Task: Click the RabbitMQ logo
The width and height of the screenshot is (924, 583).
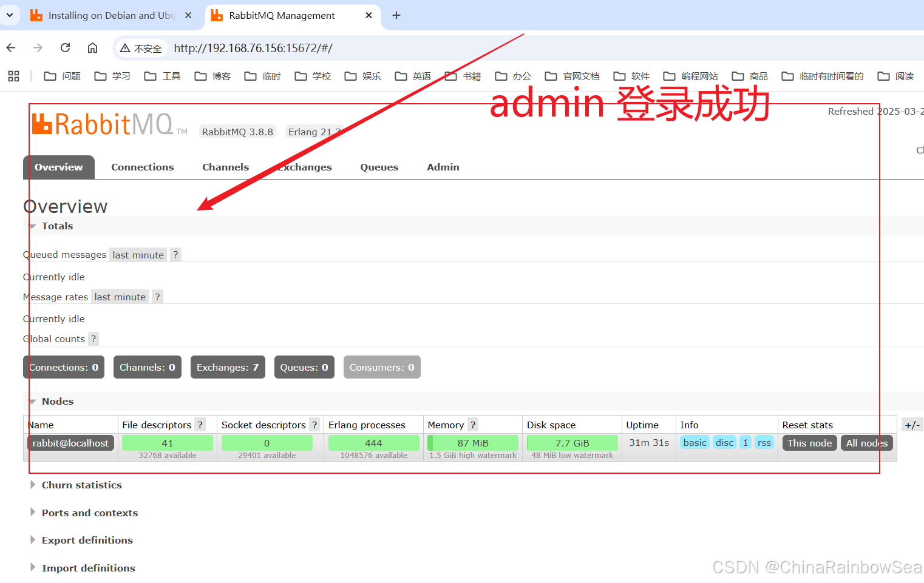Action: [109, 124]
